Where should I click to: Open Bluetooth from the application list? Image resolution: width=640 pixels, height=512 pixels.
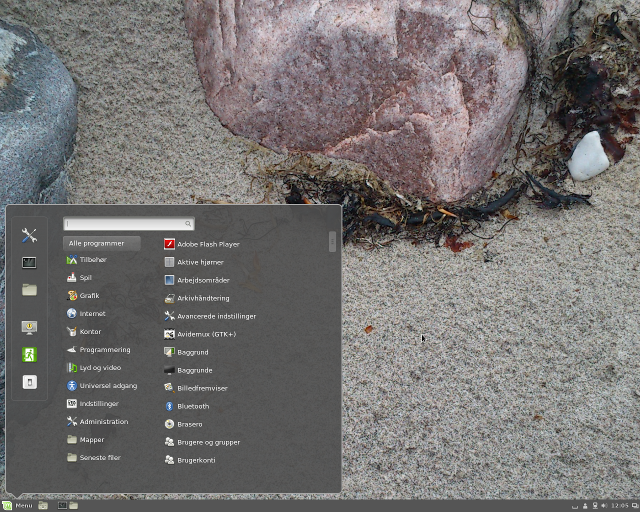click(192, 406)
